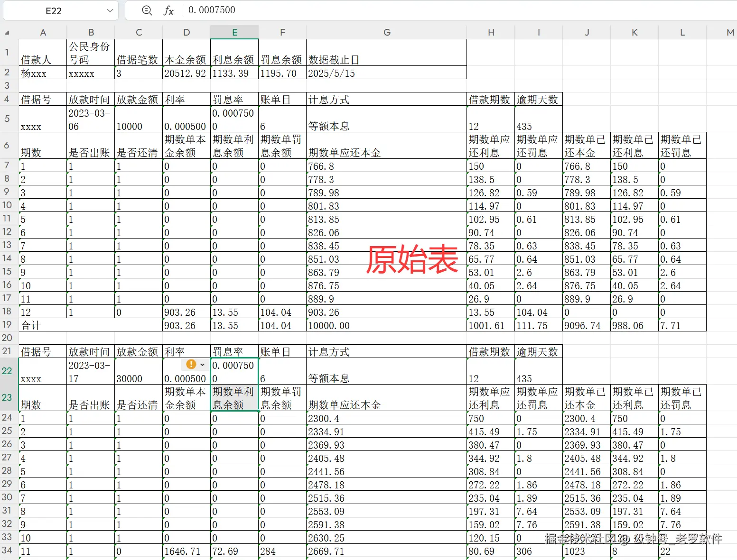This screenshot has width=737, height=560.
Task: Click cell 2300.4 in column G
Action: click(x=387, y=418)
